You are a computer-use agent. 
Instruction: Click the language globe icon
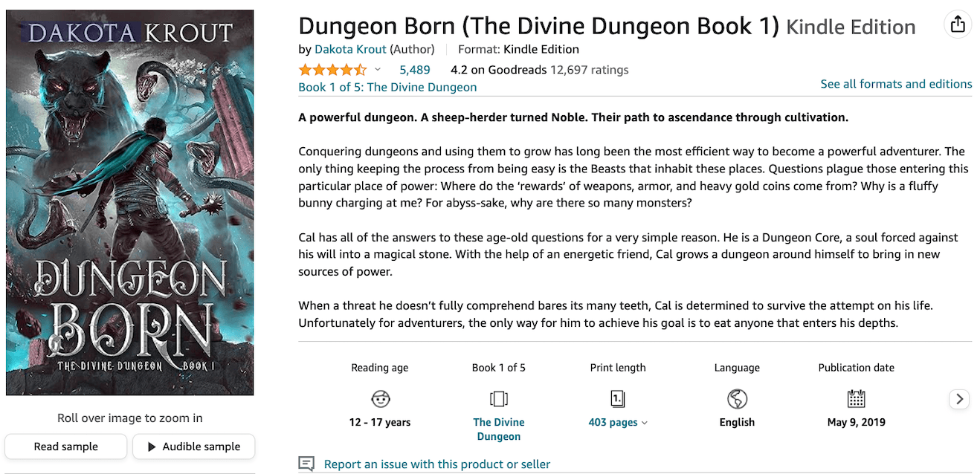tap(737, 399)
